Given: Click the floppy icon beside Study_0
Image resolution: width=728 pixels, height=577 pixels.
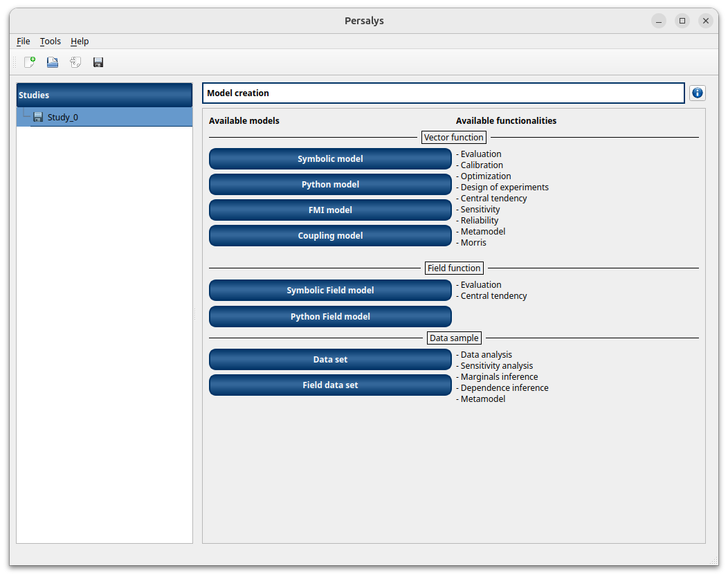Looking at the screenshot, I should tap(38, 117).
